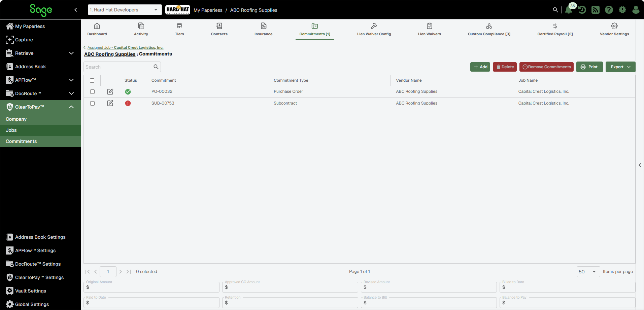Switch to the Dashboard tab

[x=97, y=30]
